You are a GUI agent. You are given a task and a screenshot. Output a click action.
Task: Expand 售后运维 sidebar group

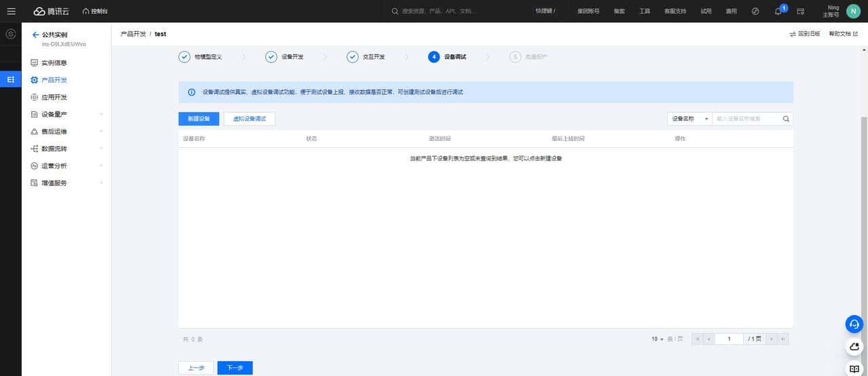66,132
